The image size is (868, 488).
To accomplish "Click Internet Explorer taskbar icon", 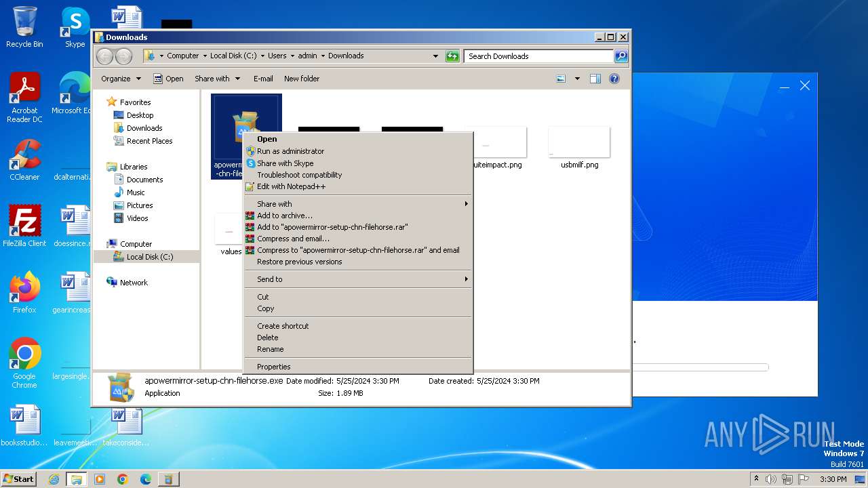I will coord(54,479).
